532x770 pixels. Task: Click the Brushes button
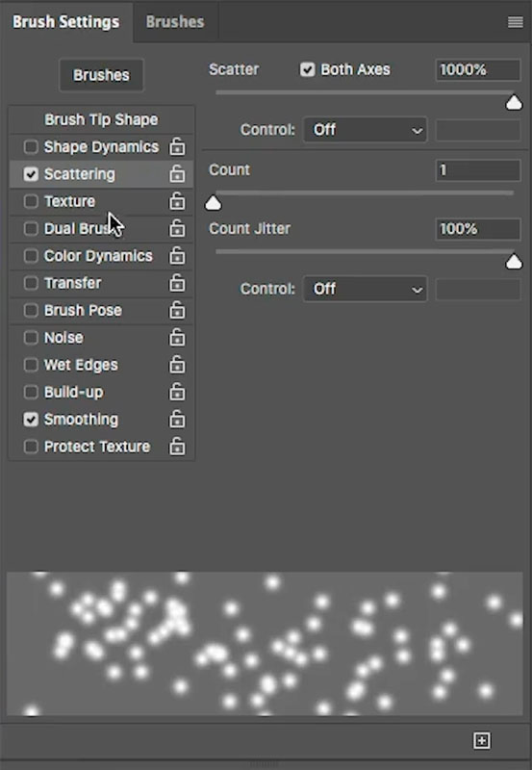(102, 75)
